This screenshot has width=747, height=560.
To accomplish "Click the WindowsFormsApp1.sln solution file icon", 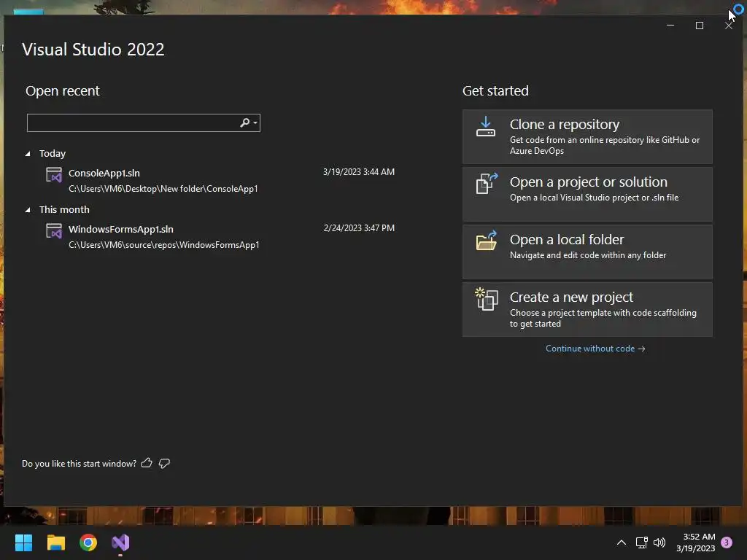I will 53,231.
